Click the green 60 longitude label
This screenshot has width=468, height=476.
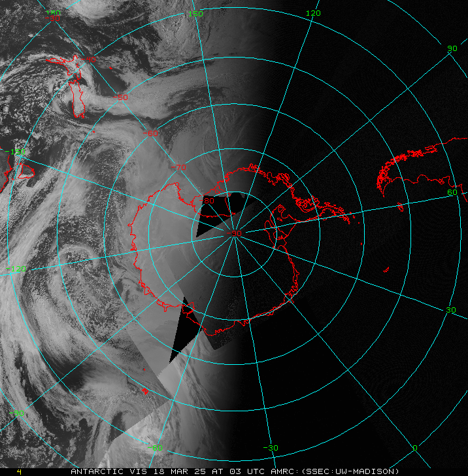coord(452,192)
